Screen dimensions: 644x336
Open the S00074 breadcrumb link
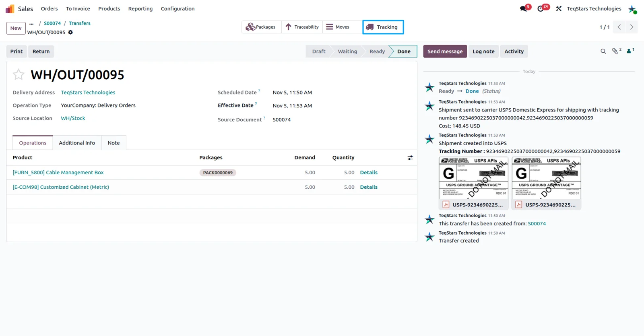tap(52, 23)
